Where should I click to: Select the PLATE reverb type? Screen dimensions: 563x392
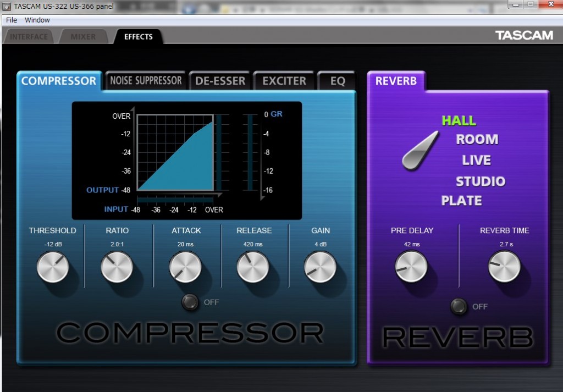[x=461, y=201]
